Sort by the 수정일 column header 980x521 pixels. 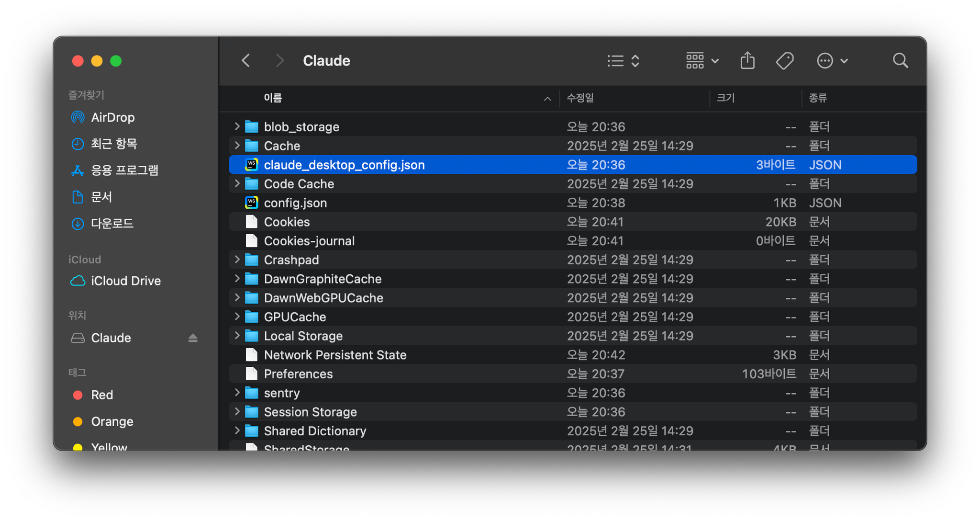click(580, 98)
